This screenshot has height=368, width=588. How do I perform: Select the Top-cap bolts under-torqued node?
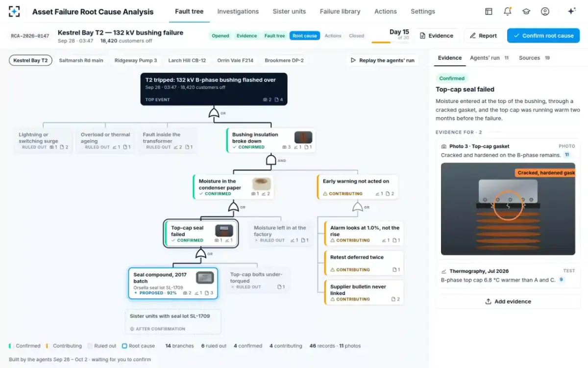pos(257,281)
